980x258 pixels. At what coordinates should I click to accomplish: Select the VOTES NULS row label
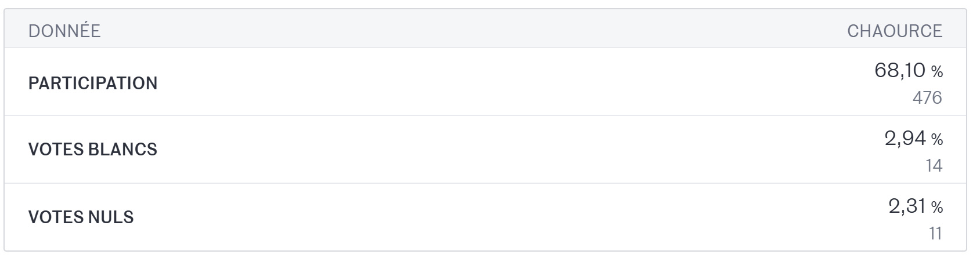point(81,217)
